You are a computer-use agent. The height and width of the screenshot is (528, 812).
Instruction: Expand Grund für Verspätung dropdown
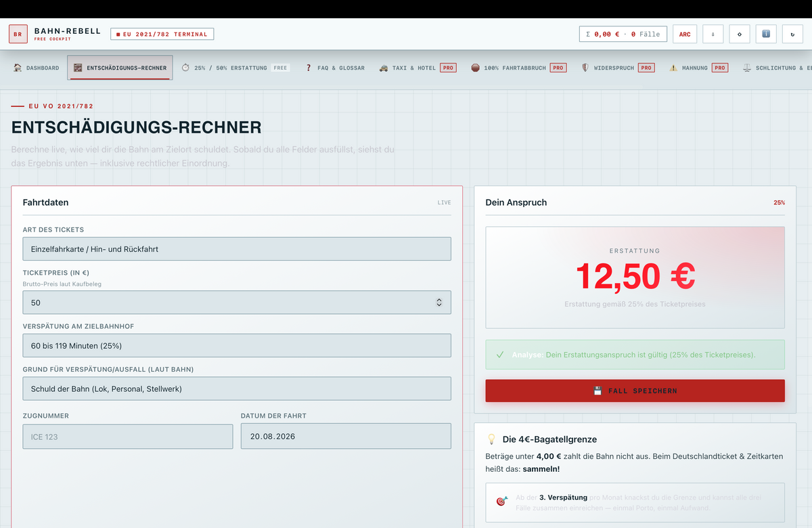[237, 389]
